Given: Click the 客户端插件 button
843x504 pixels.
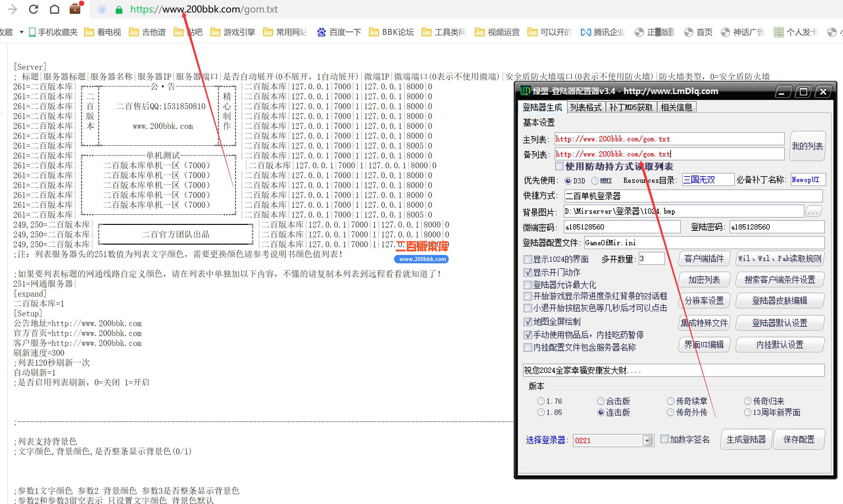Looking at the screenshot, I should 704,259.
